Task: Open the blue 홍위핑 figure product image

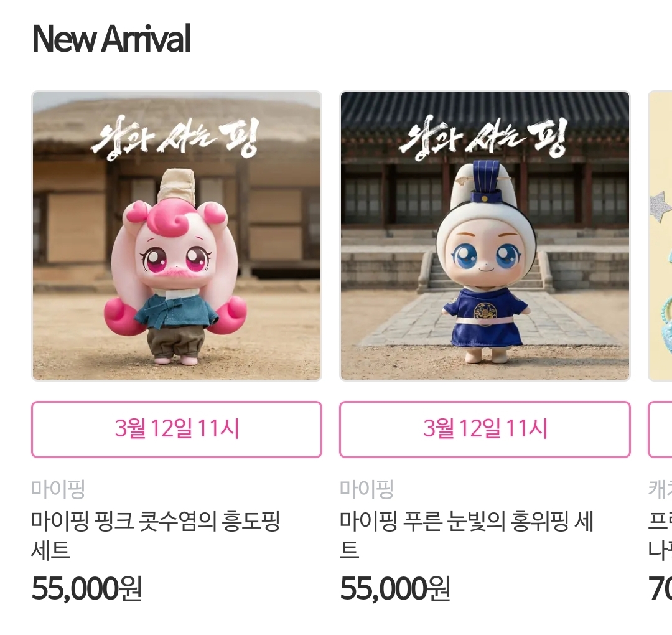Action: [x=485, y=236]
